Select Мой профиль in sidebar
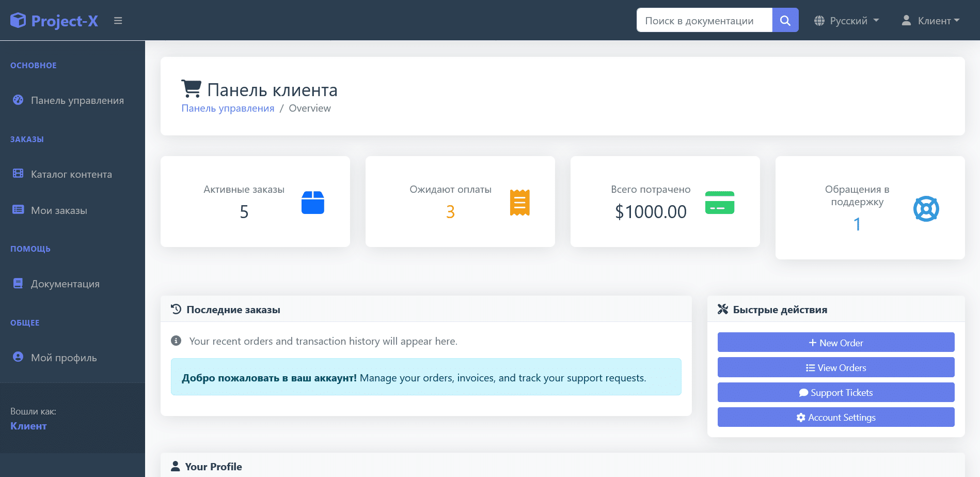Image resolution: width=980 pixels, height=477 pixels. tap(64, 358)
